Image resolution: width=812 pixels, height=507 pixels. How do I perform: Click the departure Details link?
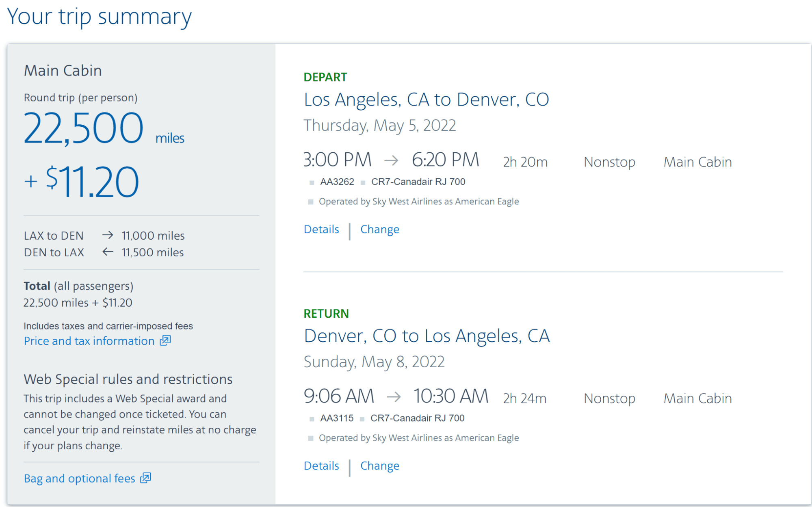point(321,229)
